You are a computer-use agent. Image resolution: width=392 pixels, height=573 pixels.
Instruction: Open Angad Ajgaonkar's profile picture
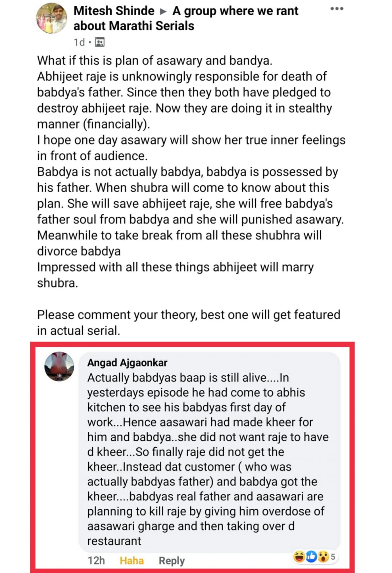pos(59,366)
